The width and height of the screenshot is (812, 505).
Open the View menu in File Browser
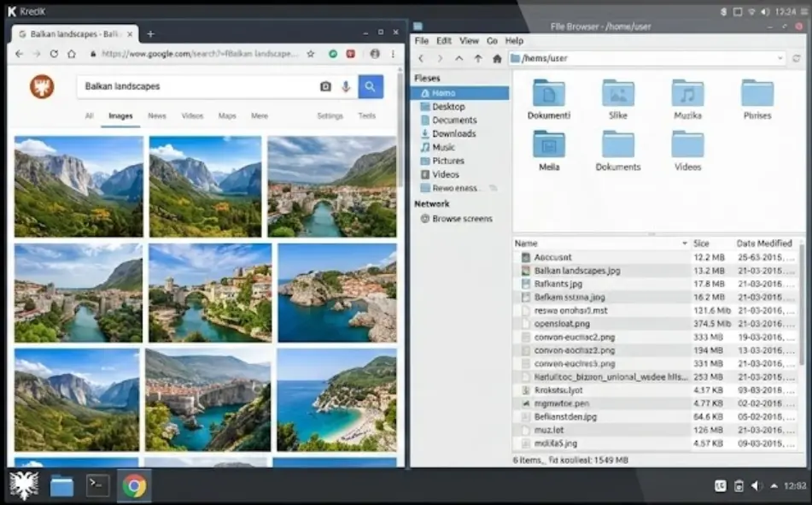[x=469, y=40]
